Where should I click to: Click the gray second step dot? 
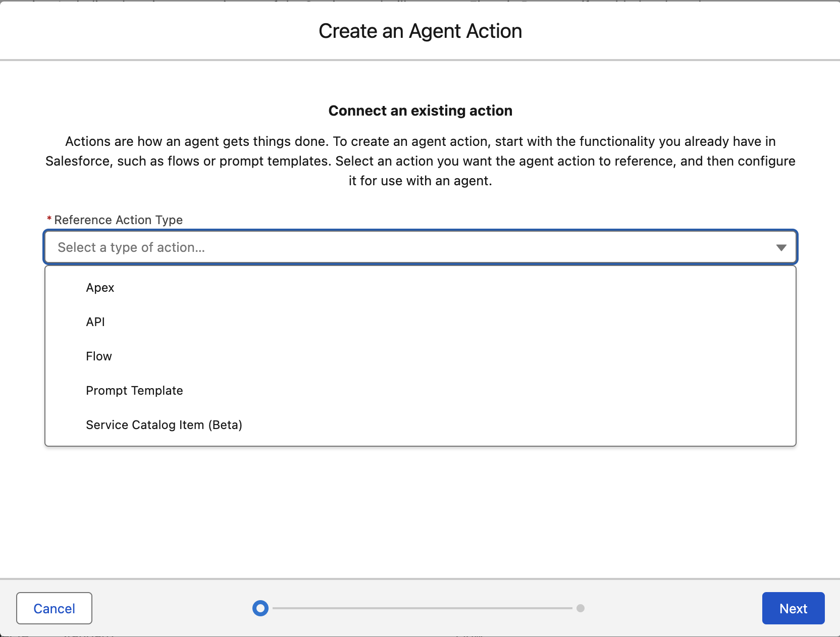[581, 608]
